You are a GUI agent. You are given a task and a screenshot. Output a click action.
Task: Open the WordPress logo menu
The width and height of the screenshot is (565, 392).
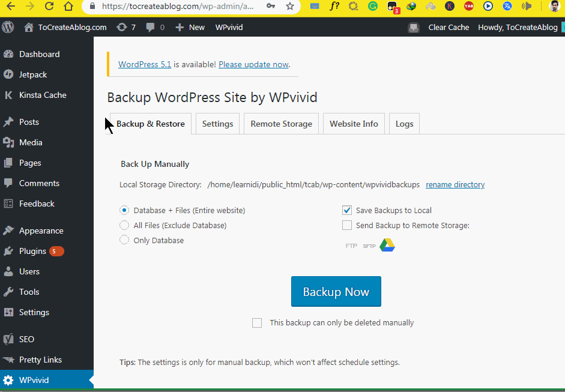[8, 28]
